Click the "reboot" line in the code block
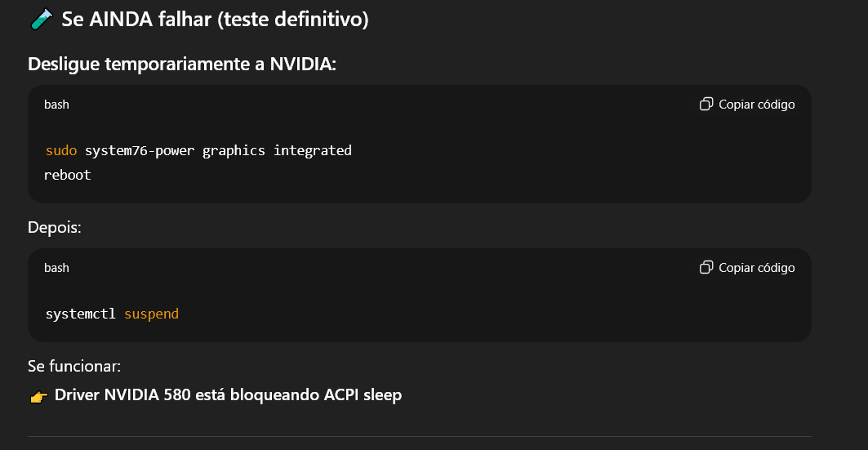Image resolution: width=868 pixels, height=450 pixels. (68, 175)
